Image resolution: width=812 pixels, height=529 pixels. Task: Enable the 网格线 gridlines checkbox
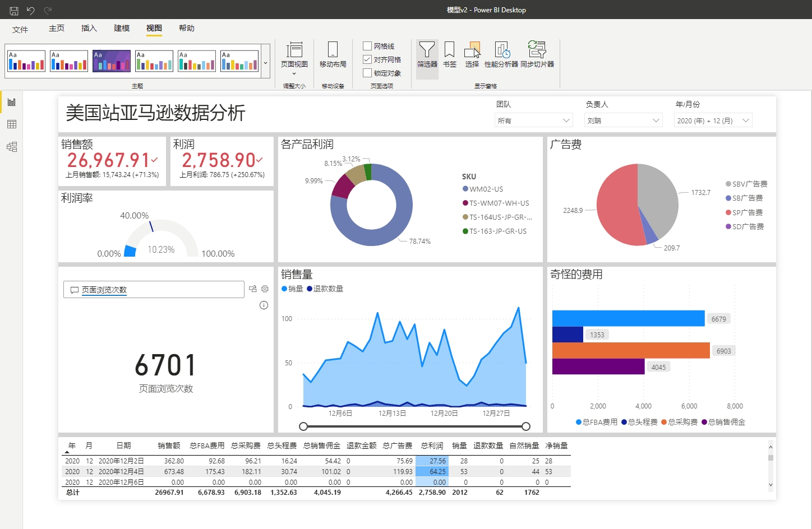click(367, 45)
